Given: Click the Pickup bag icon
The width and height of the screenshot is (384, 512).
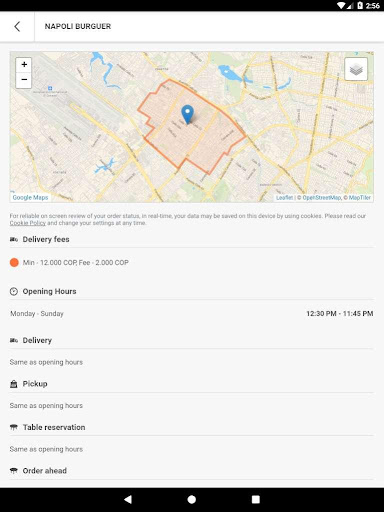Looking at the screenshot, I should (14, 384).
